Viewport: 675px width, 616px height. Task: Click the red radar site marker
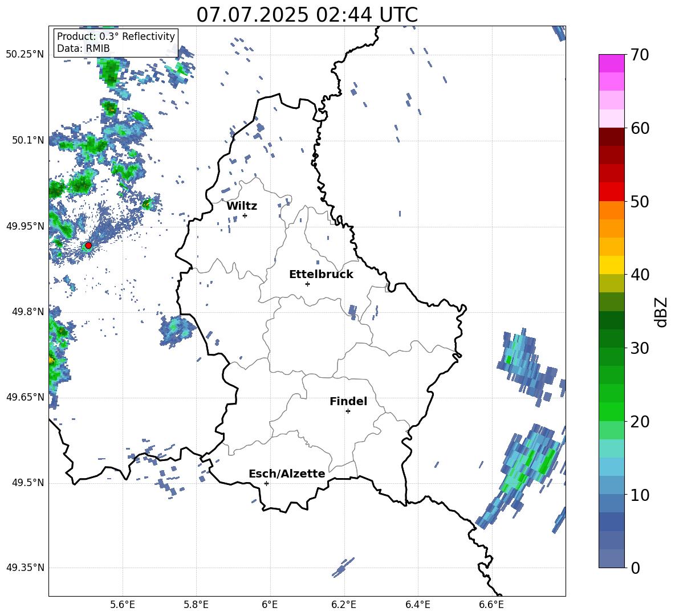pyautogui.click(x=88, y=246)
